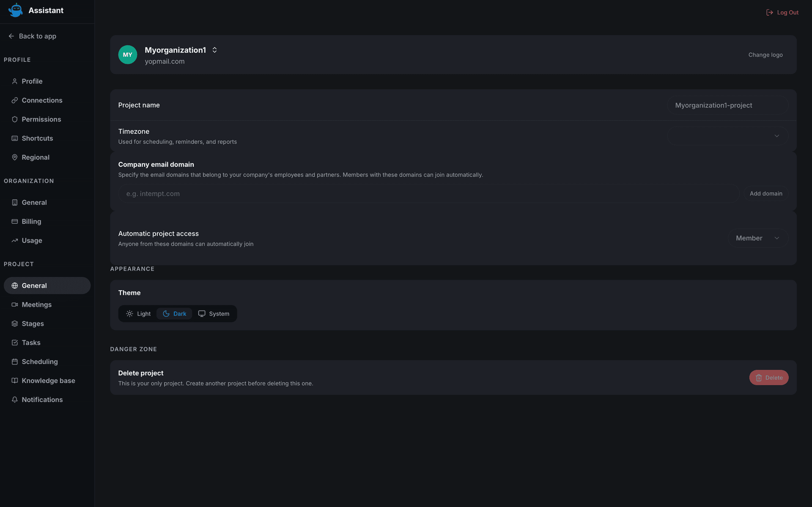812x507 pixels.
Task: Focus the company email domain input field
Action: [x=429, y=193]
